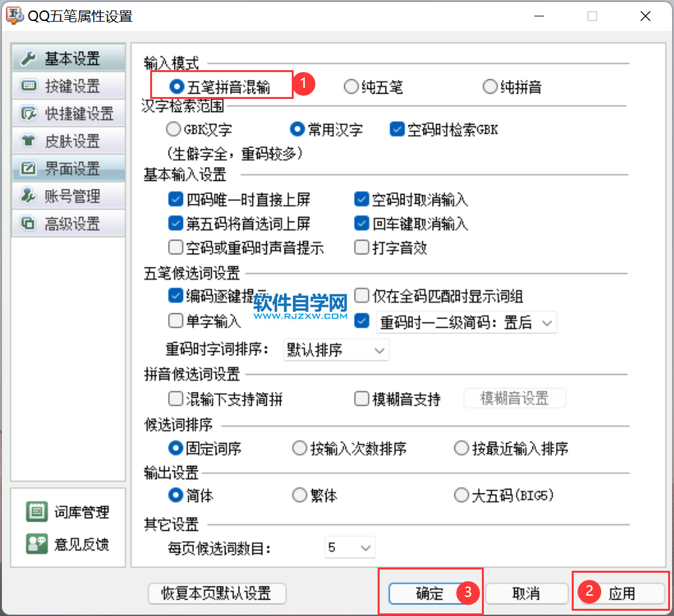This screenshot has height=616, width=674.
Task: Go to the 皮肤设置 tab
Action: point(69,141)
